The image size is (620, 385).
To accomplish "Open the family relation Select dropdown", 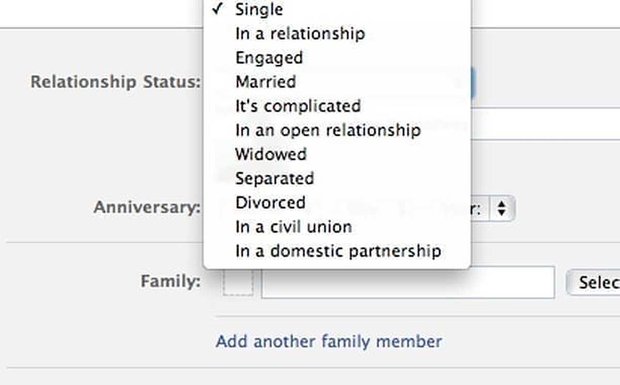I will click(593, 282).
